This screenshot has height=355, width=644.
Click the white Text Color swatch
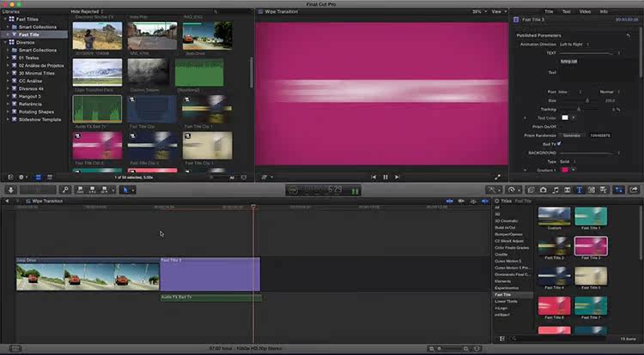coord(565,117)
